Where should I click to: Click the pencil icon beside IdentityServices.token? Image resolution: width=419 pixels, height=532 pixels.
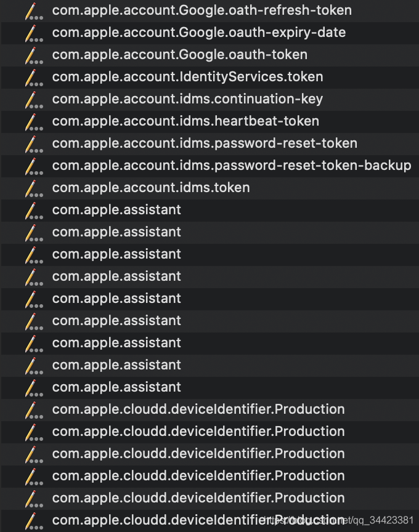pyautogui.click(x=34, y=78)
